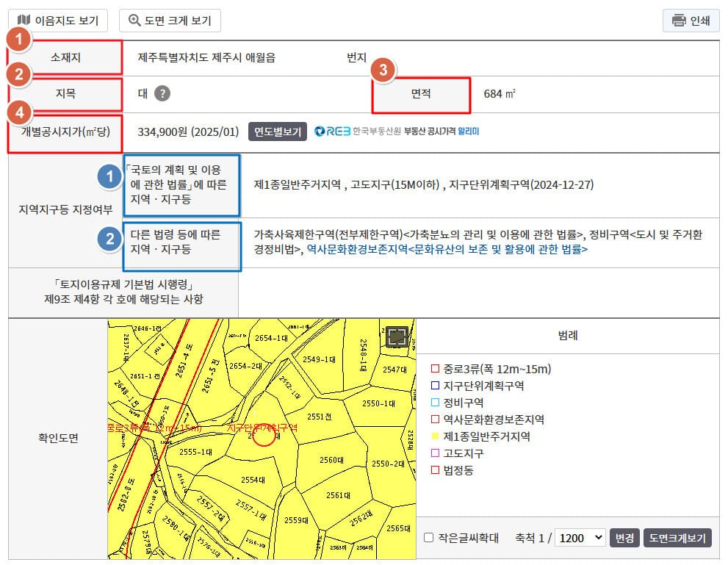Click the 변경 button next to scale
Screen dimensions: 728x565
[x=625, y=538]
